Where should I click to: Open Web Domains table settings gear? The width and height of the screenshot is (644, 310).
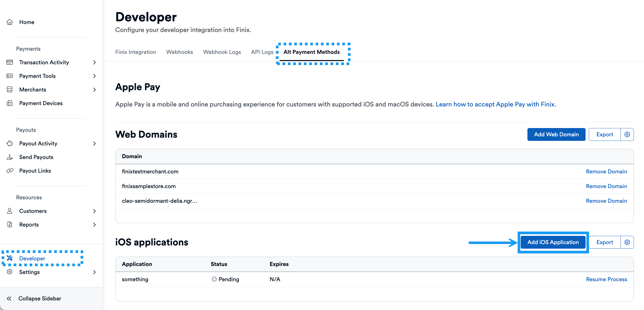[x=627, y=134]
